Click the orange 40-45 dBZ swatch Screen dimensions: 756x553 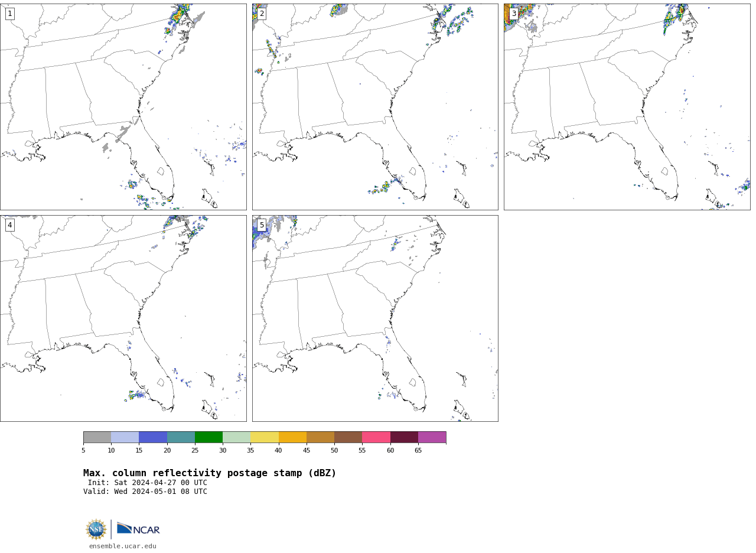[x=292, y=437]
